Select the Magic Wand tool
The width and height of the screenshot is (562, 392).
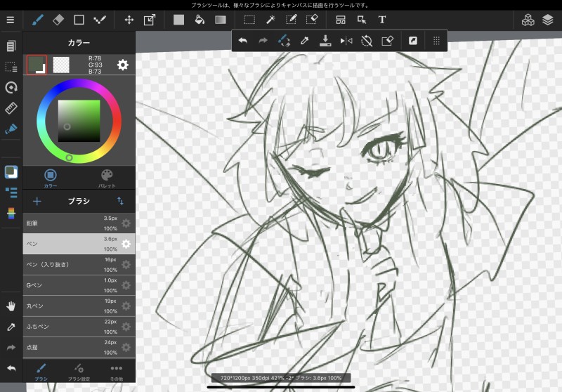coord(270,20)
